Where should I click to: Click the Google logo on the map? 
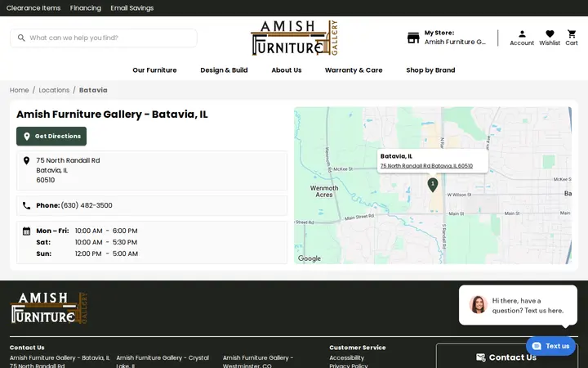click(x=310, y=258)
